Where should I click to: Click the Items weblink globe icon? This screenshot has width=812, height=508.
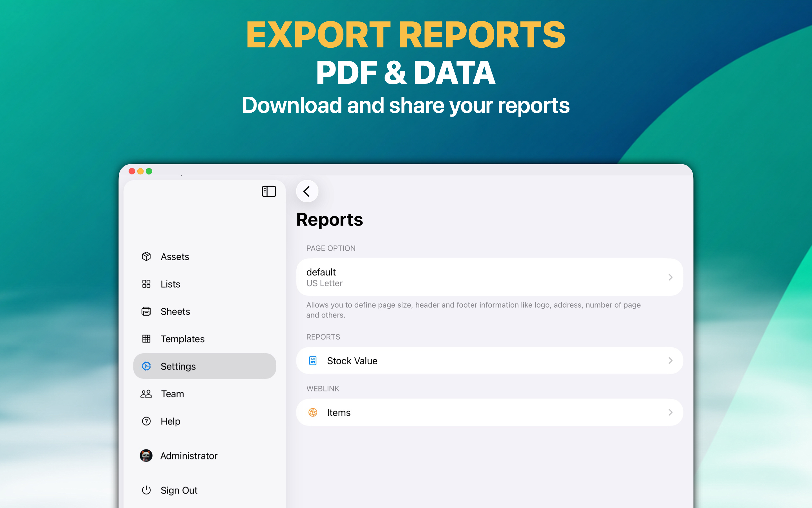(x=313, y=412)
